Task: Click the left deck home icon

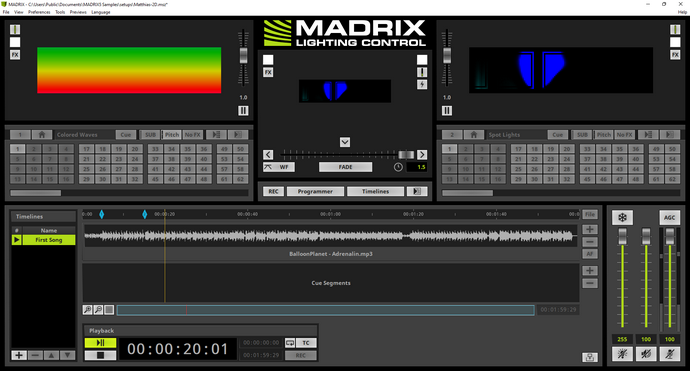Action: point(42,135)
